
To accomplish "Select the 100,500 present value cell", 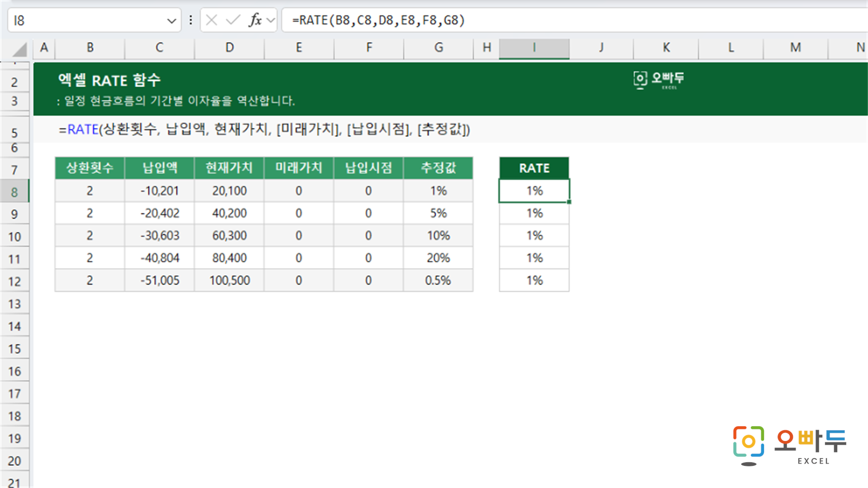I will click(x=230, y=280).
